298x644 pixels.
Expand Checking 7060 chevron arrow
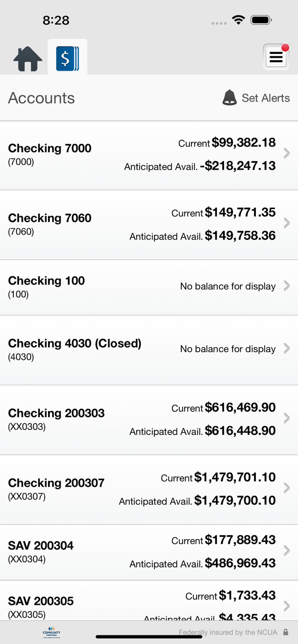(x=286, y=223)
